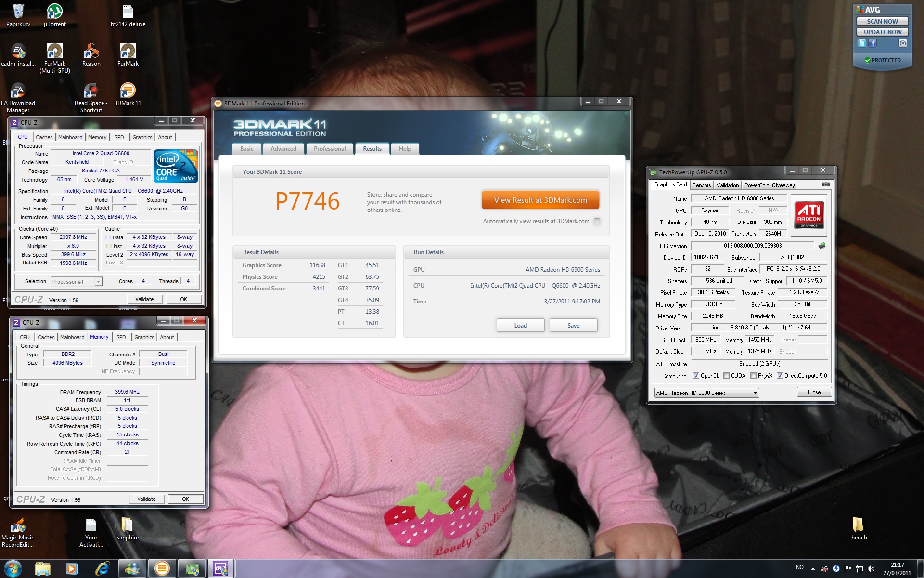Toggle the OpenCL checkbox in GPU-Z
This screenshot has width=924, height=578.
695,376
